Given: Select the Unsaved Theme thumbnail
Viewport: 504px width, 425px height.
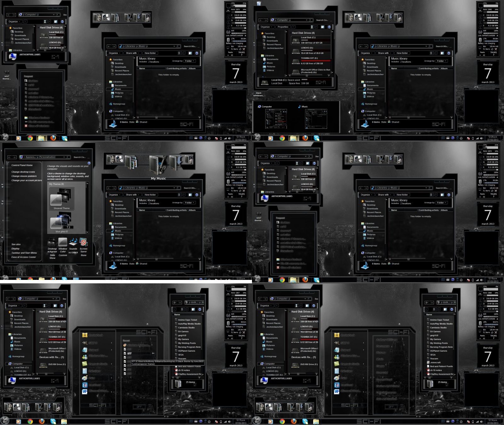Looking at the screenshot, I should pos(62,199).
